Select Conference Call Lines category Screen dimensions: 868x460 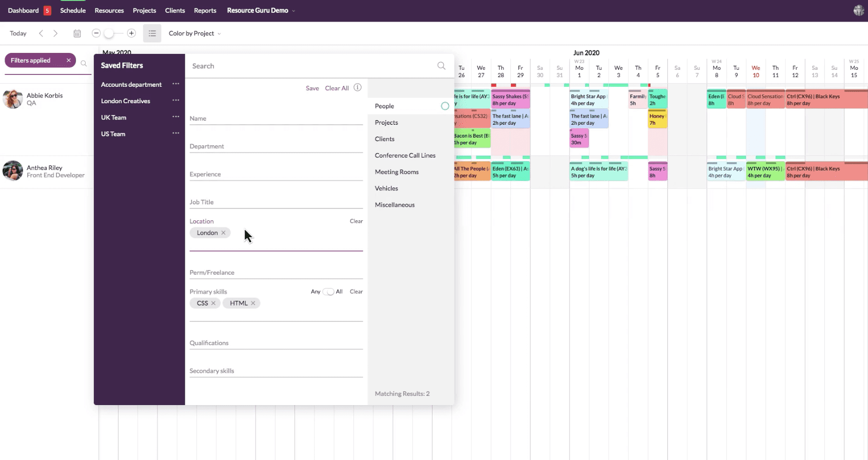[x=405, y=156]
